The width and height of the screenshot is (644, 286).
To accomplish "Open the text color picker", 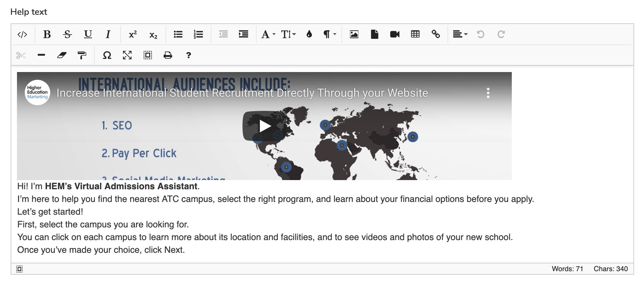I will [309, 34].
